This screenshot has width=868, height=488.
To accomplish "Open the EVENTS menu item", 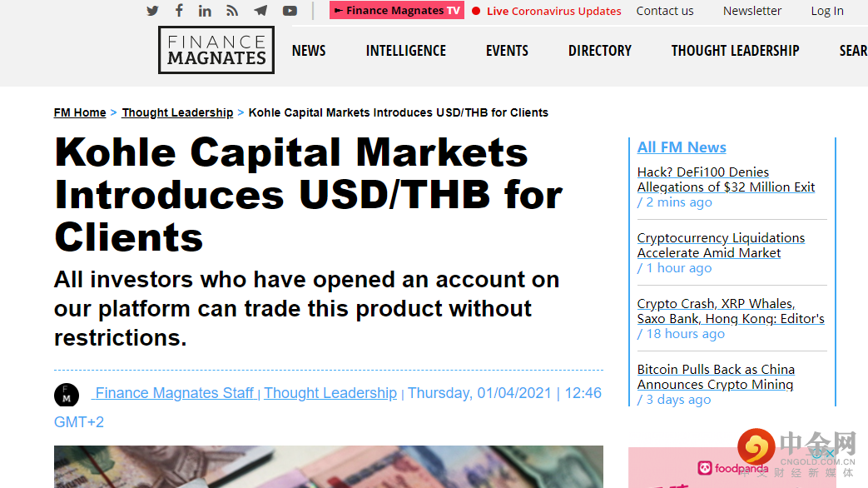I will click(507, 51).
